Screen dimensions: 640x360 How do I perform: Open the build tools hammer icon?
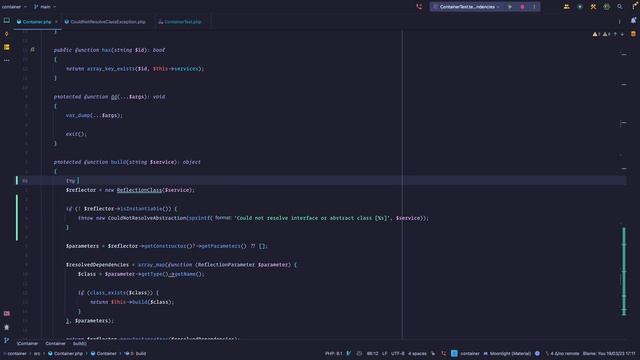[593, 7]
